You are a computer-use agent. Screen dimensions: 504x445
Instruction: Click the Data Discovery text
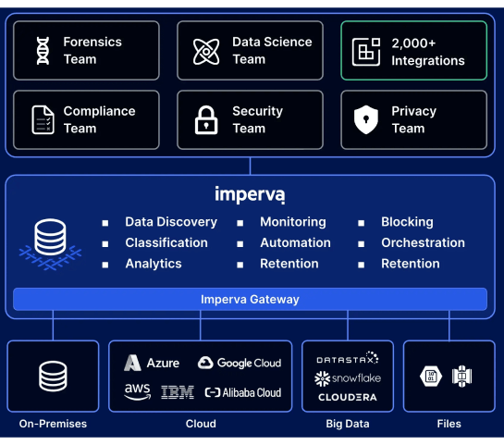pyautogui.click(x=171, y=222)
